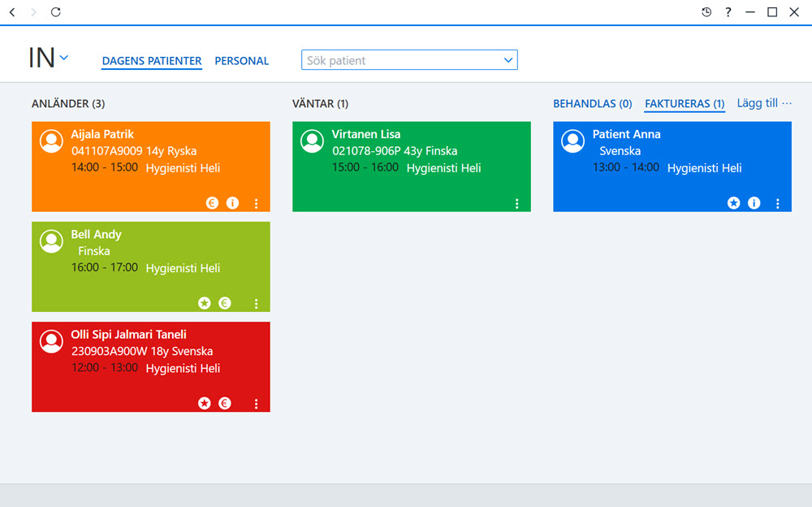
Task: Open the history clock icon in title bar
Action: (x=706, y=12)
